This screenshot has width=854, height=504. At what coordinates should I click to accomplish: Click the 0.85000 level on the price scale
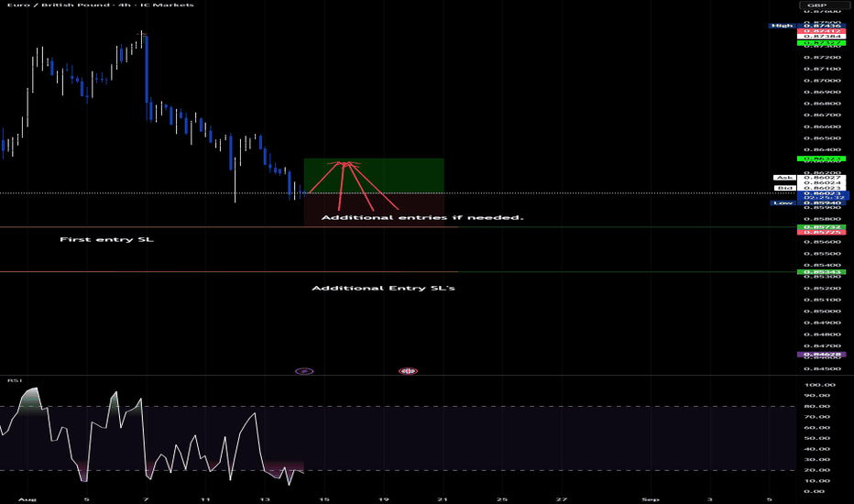(x=822, y=312)
